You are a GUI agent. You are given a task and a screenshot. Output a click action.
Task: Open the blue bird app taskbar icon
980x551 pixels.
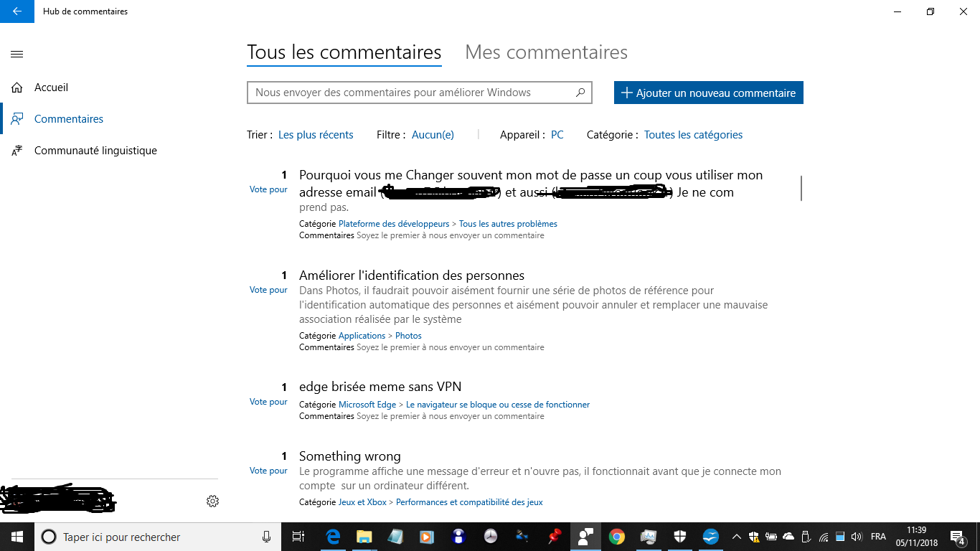pos(711,537)
